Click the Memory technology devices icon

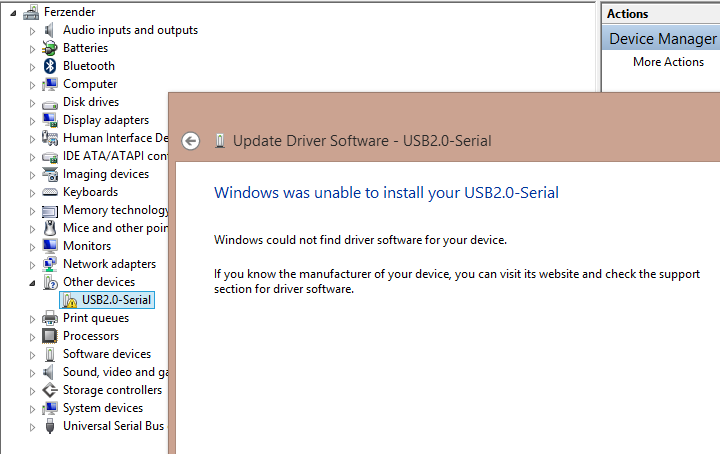coord(50,211)
